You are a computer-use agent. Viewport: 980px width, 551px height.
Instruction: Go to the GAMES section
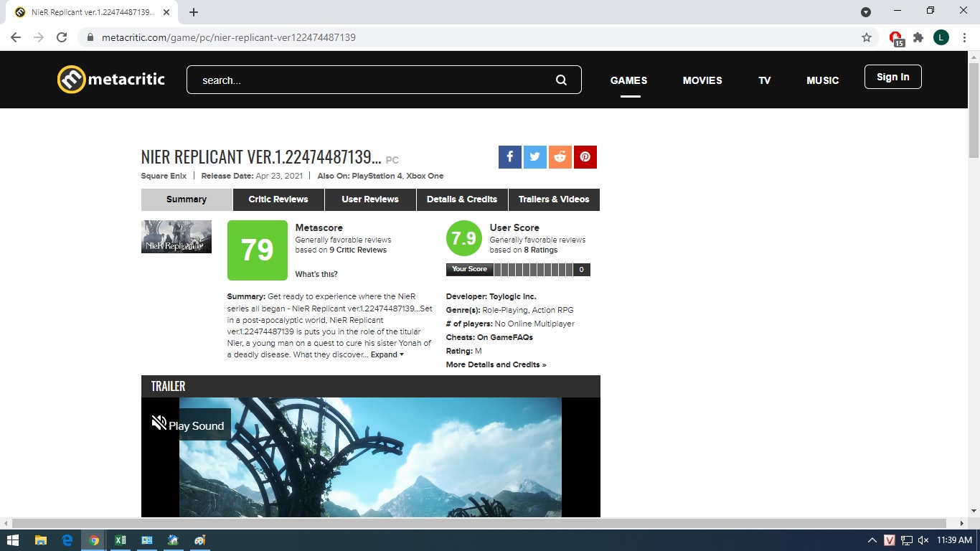click(629, 80)
